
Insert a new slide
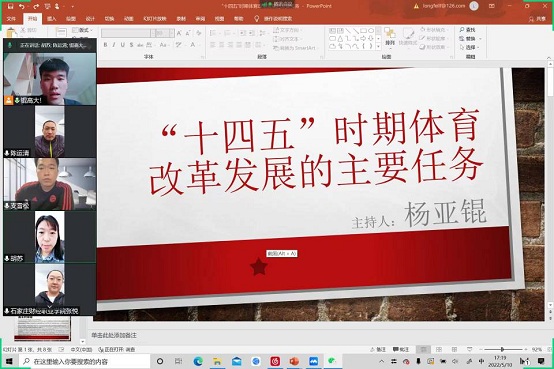(x=61, y=33)
